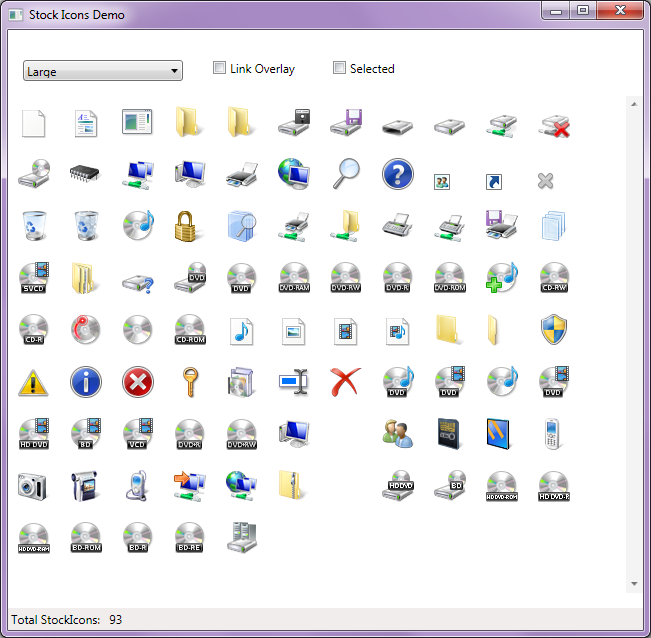651x638 pixels.
Task: Select the red error circle icon
Action: (x=137, y=382)
